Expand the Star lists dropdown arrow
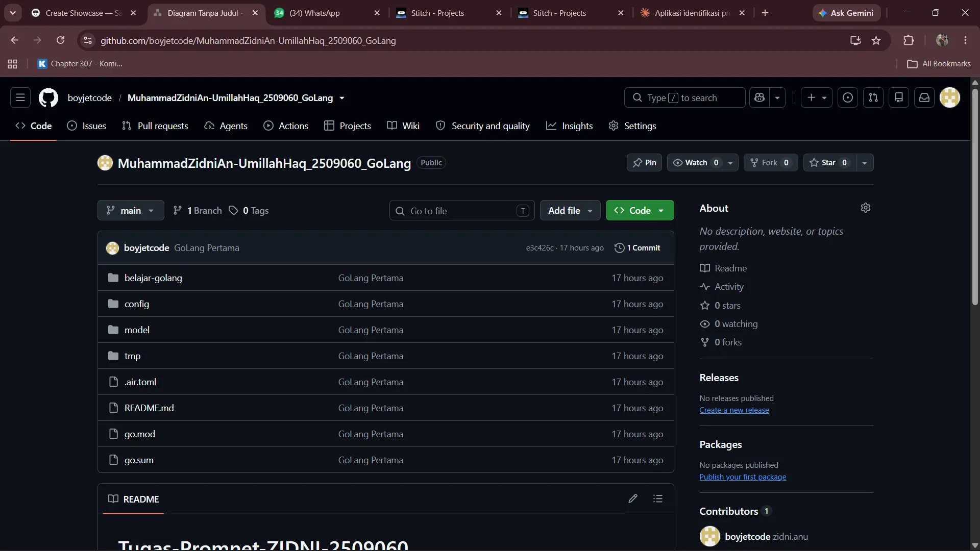980x551 pixels. (865, 163)
